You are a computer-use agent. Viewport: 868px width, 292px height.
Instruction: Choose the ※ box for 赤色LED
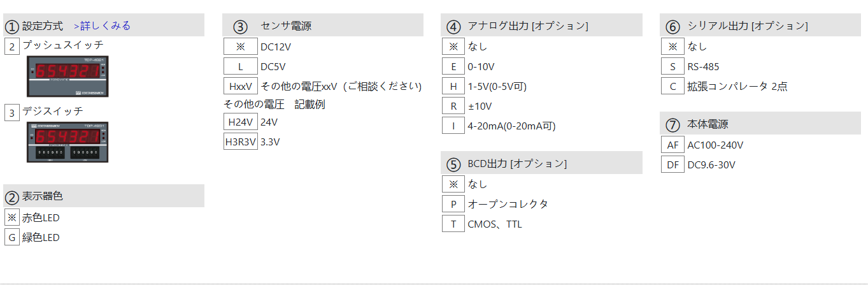(x=12, y=218)
